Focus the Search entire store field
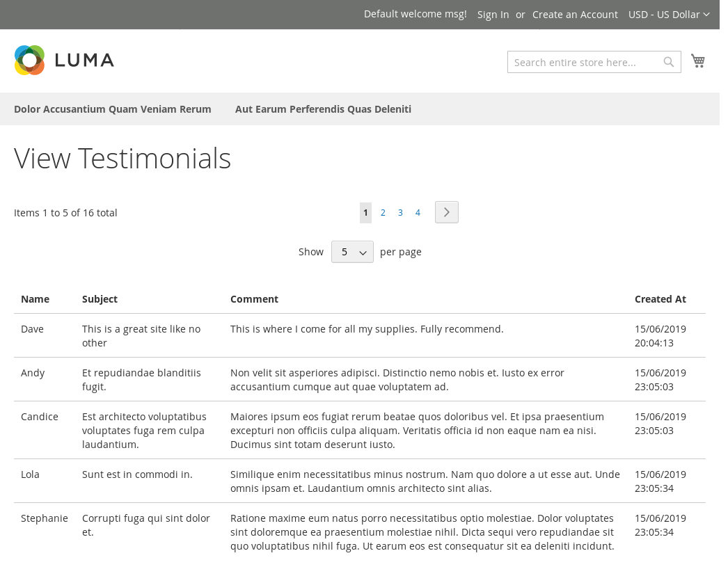This screenshot has height=567, width=728. pos(594,62)
